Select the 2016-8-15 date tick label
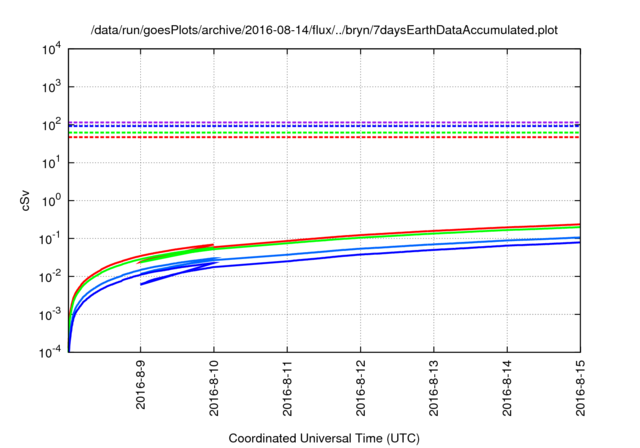The image size is (640, 448). click(x=580, y=389)
